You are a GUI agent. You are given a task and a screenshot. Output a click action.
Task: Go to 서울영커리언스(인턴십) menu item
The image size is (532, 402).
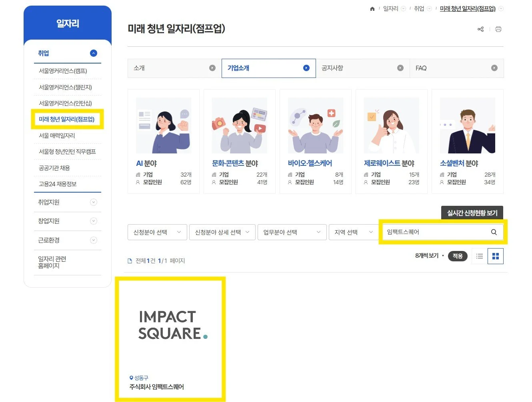(x=65, y=103)
